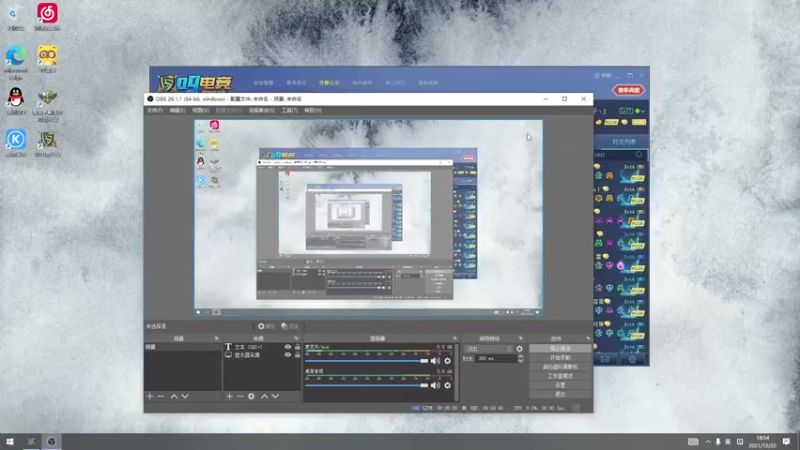Select the 显示器采集 source row
The image size is (800, 450).
263,355
